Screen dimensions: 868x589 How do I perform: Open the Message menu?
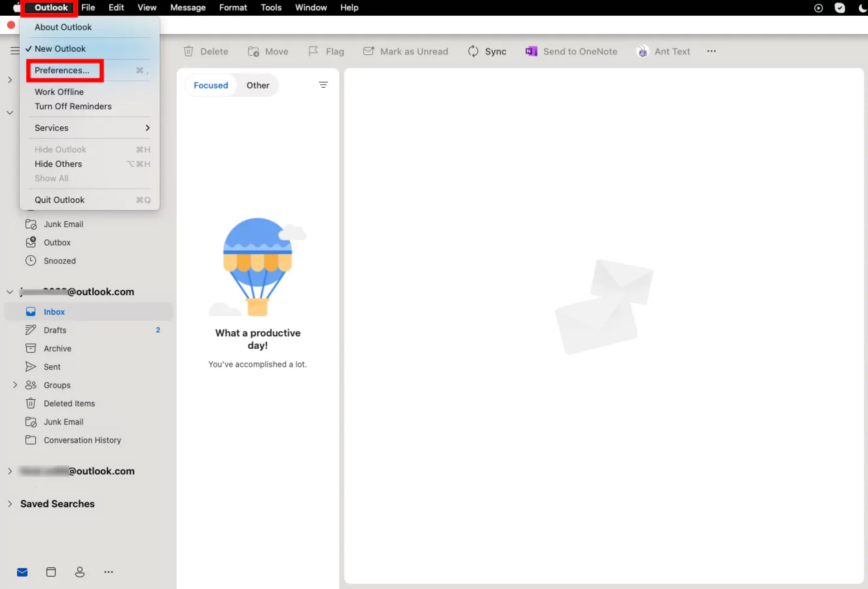(188, 8)
